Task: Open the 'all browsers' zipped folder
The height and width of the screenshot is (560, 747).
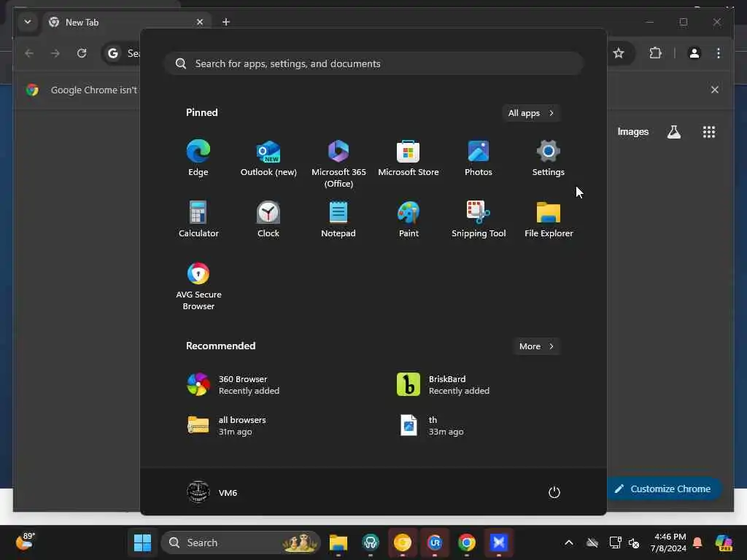Action: [227, 425]
